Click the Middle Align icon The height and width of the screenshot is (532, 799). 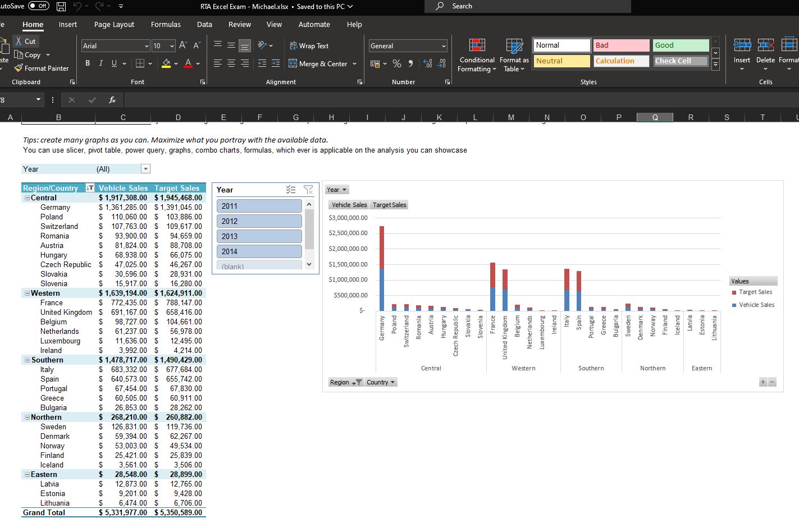[x=231, y=45]
